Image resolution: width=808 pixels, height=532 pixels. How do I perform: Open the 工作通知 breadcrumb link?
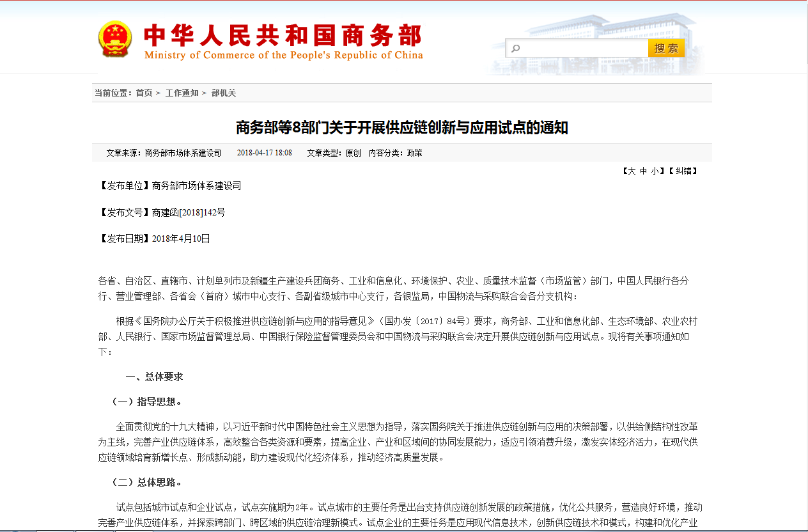[x=182, y=93]
